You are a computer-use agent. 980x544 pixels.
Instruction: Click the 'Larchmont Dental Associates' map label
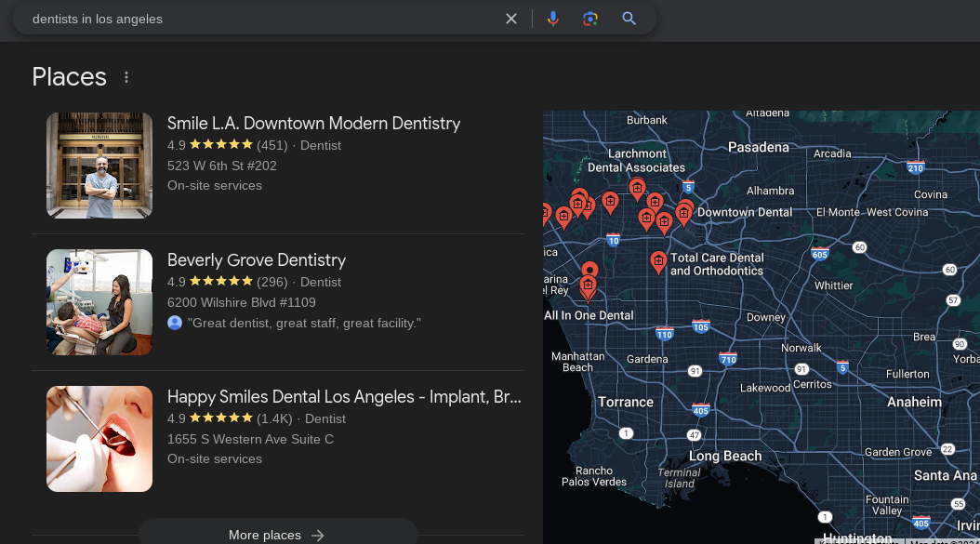(636, 161)
